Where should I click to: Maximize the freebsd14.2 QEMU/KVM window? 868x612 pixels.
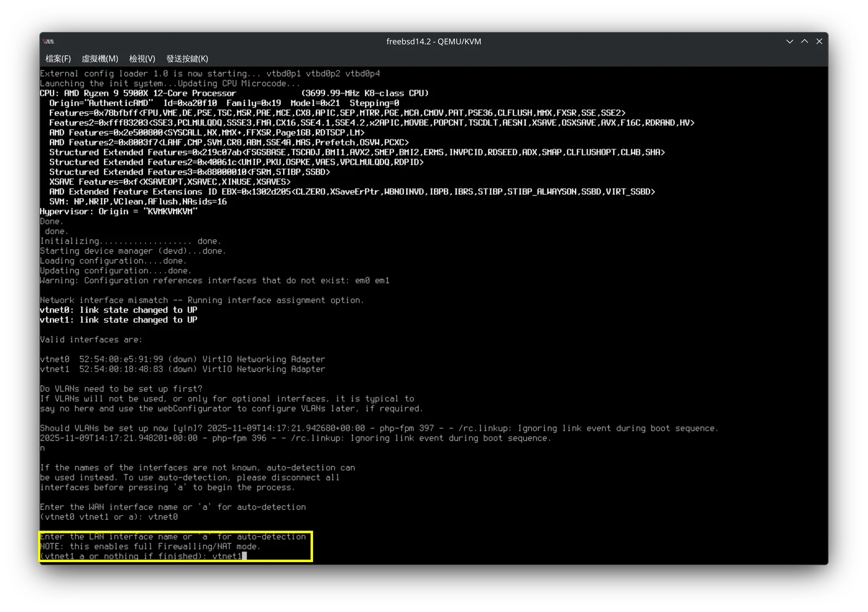tap(805, 42)
